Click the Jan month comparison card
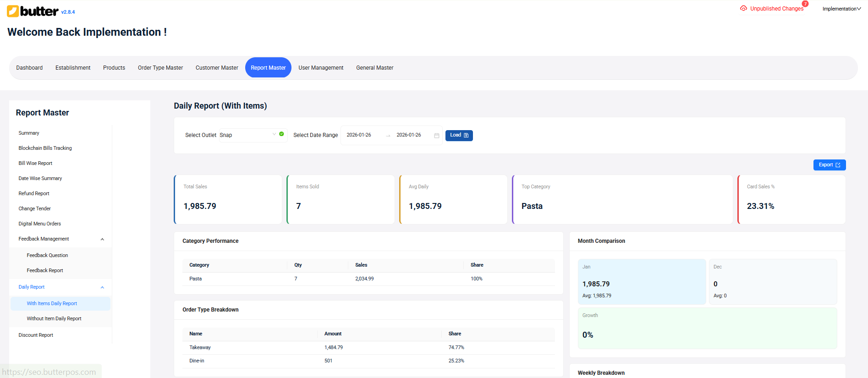Image resolution: width=868 pixels, height=378 pixels. pos(642,282)
